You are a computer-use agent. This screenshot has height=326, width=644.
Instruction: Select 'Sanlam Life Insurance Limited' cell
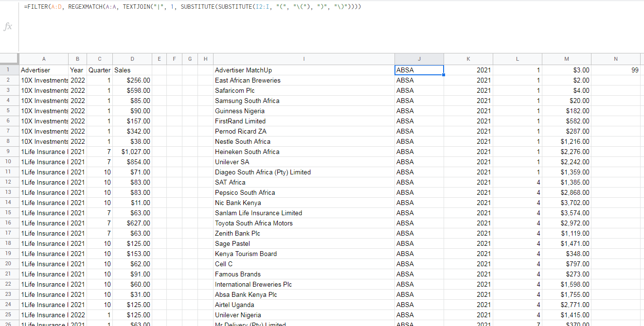pos(304,213)
